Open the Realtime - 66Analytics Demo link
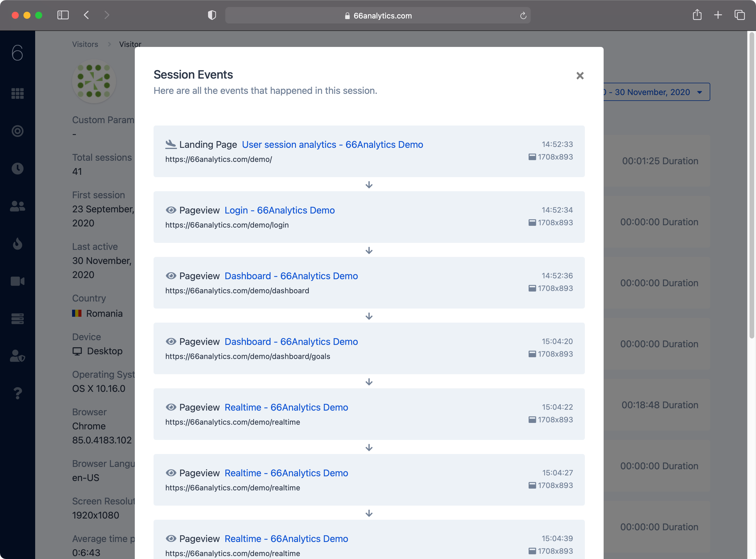This screenshot has height=559, width=756. click(286, 407)
